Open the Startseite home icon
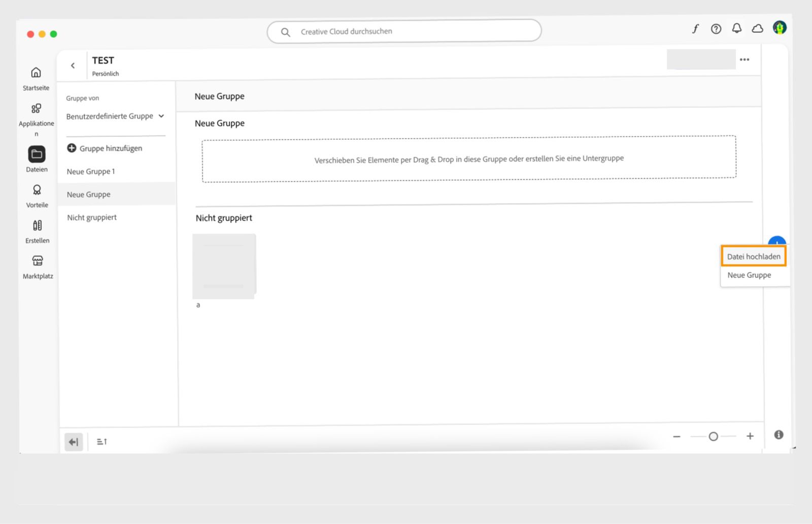This screenshot has width=812, height=524. pos(36,73)
